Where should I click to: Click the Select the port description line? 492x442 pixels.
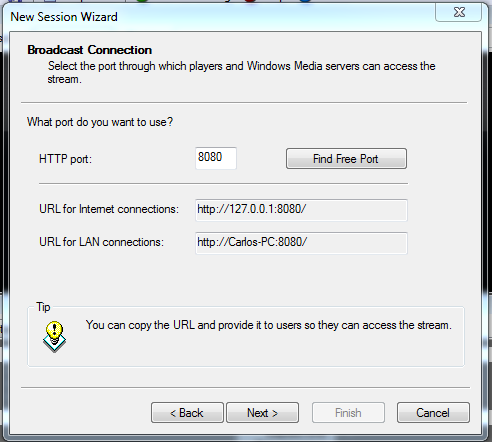coord(242,66)
